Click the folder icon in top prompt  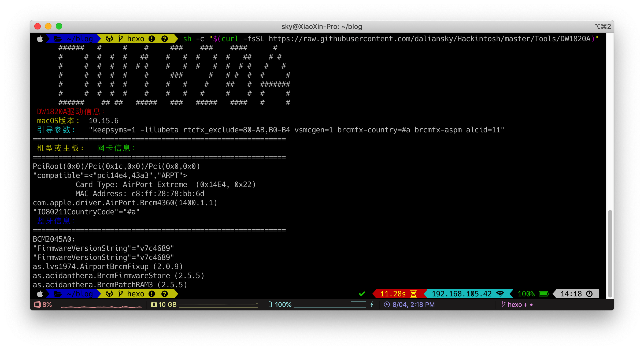click(x=58, y=39)
